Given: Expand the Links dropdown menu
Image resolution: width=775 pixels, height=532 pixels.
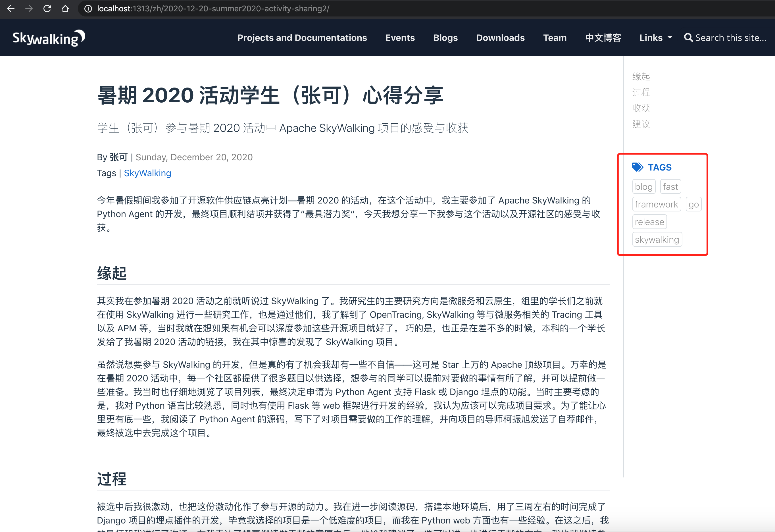Looking at the screenshot, I should tap(655, 38).
